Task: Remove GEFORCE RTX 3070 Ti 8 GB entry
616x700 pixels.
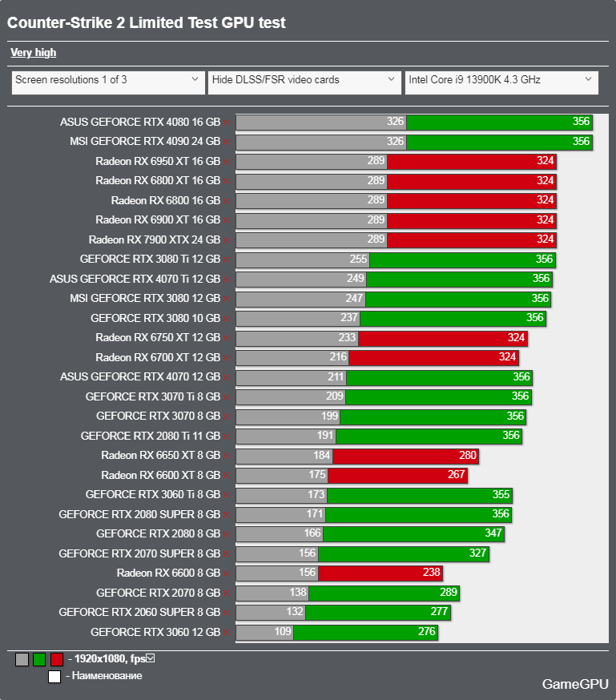Action: [227, 397]
